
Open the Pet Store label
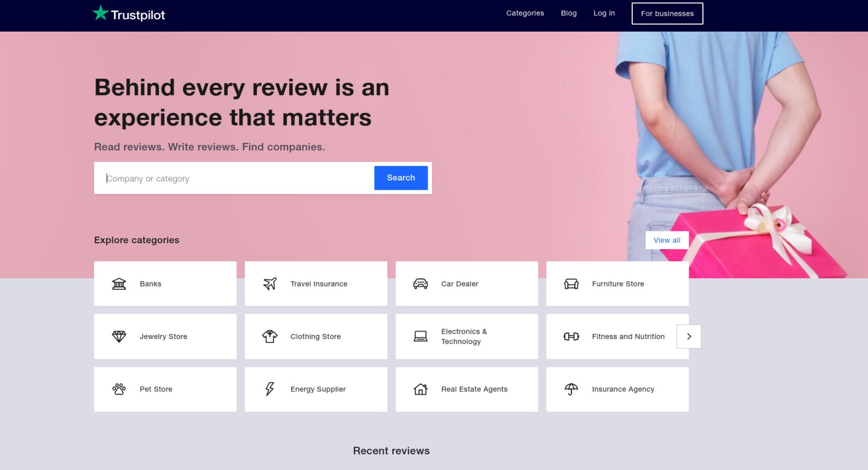pos(156,389)
